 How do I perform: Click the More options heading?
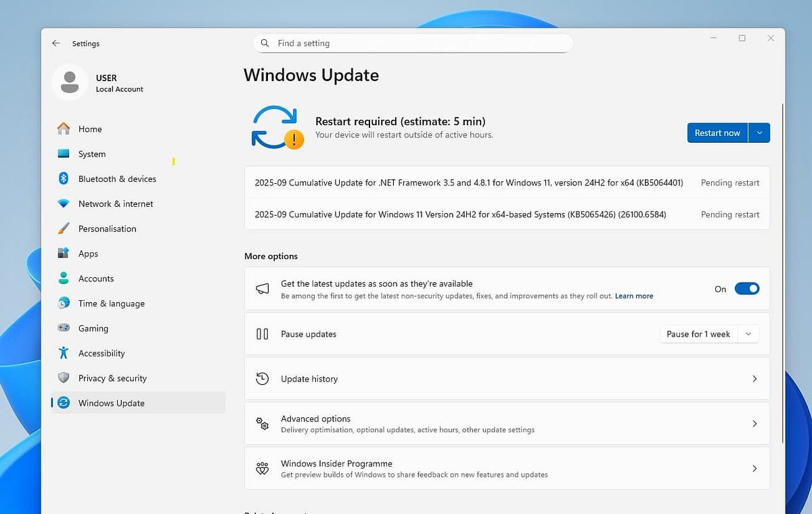coord(271,256)
